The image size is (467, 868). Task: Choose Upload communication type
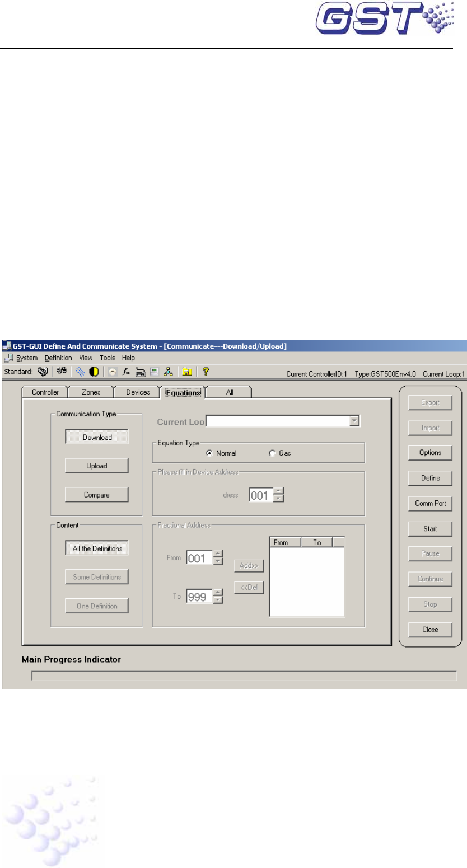tap(97, 466)
